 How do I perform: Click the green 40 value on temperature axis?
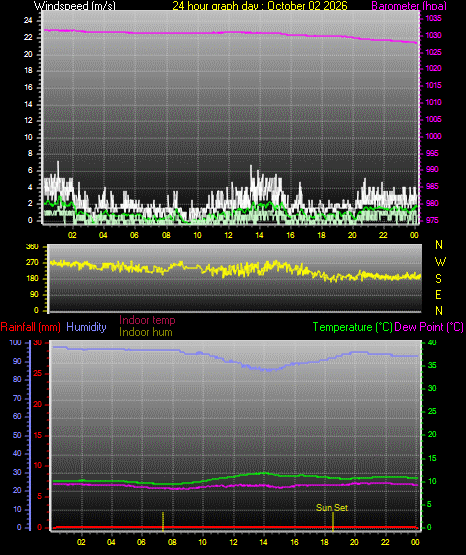coord(432,343)
